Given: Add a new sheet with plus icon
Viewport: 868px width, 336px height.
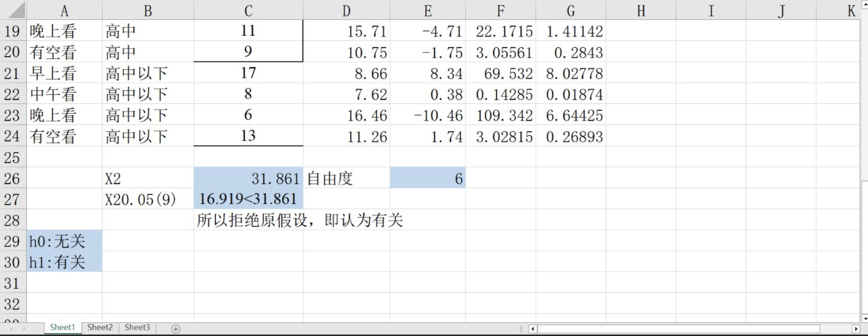Looking at the screenshot, I should click(176, 329).
